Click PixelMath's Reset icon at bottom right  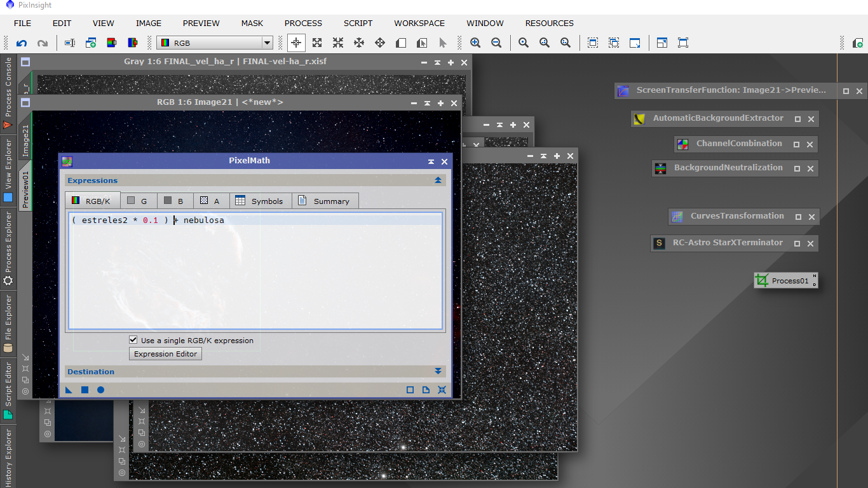[442, 390]
